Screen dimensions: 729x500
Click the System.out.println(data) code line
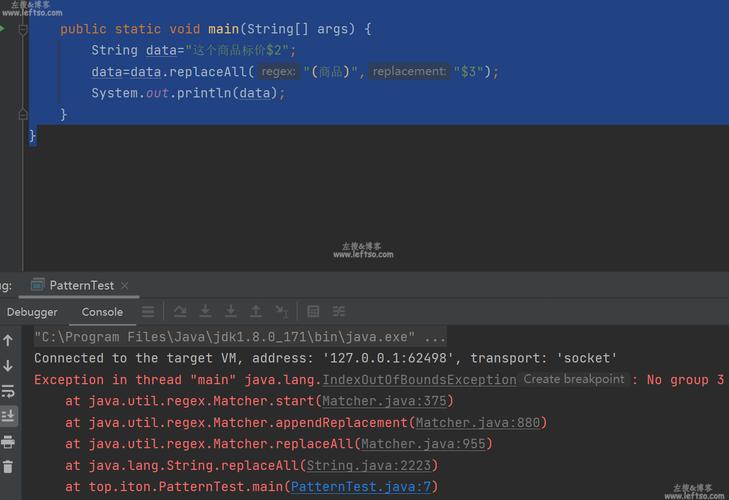click(x=188, y=93)
